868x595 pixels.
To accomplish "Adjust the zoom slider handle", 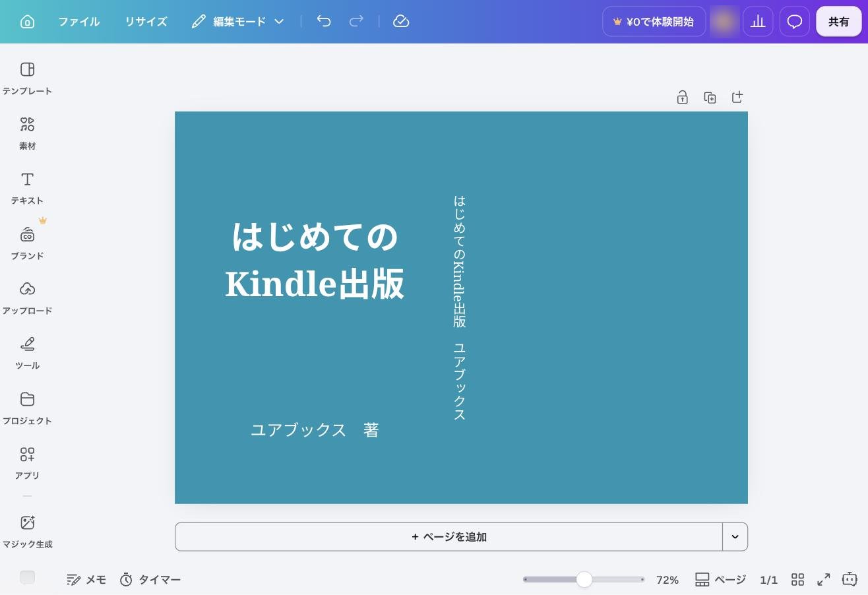I will coord(584,579).
